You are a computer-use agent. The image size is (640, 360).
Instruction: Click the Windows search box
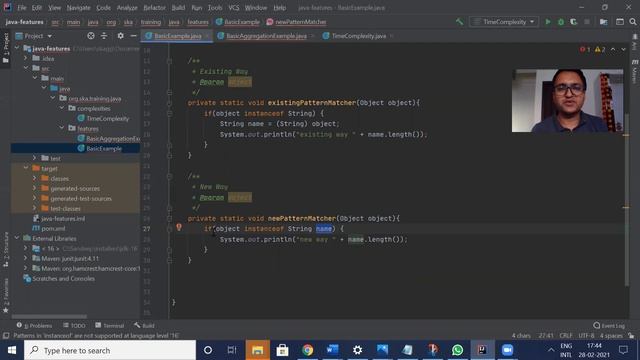[110, 350]
